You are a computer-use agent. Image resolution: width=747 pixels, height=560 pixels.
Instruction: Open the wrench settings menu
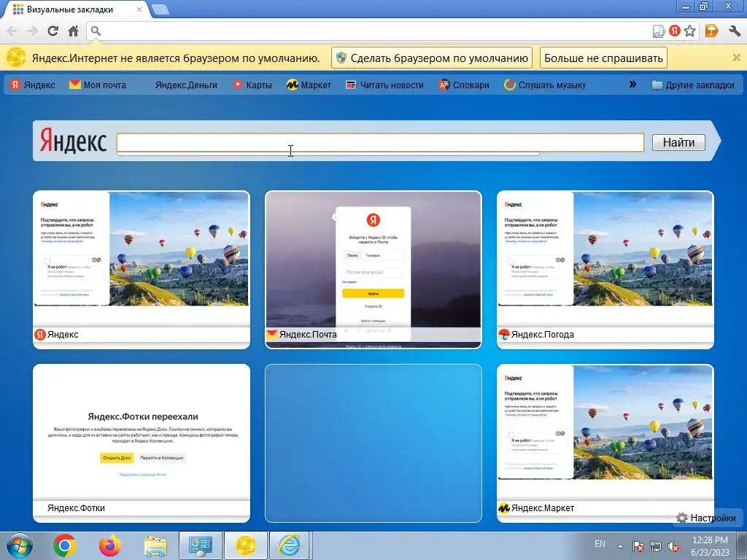click(735, 31)
